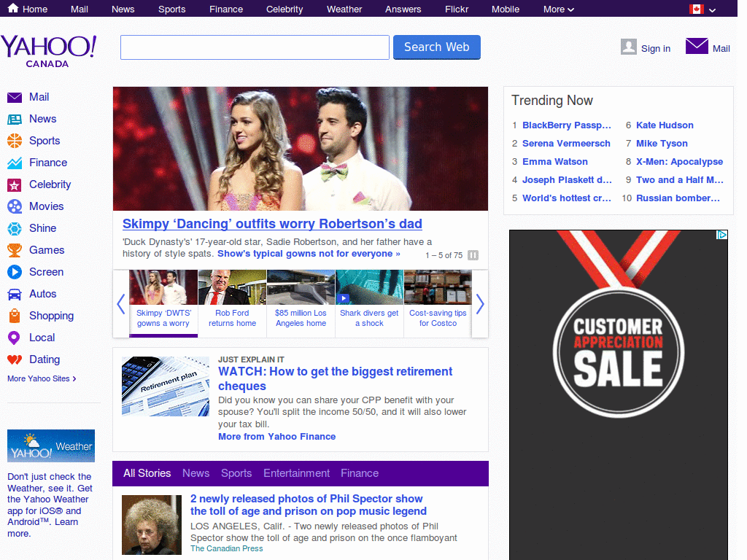
Task: Open trending topic Kate Hudson
Action: point(665,125)
